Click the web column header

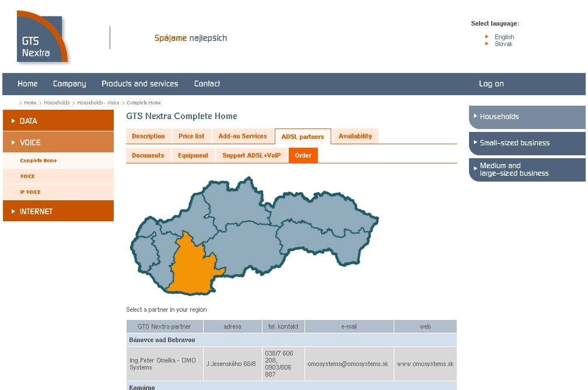click(x=425, y=326)
